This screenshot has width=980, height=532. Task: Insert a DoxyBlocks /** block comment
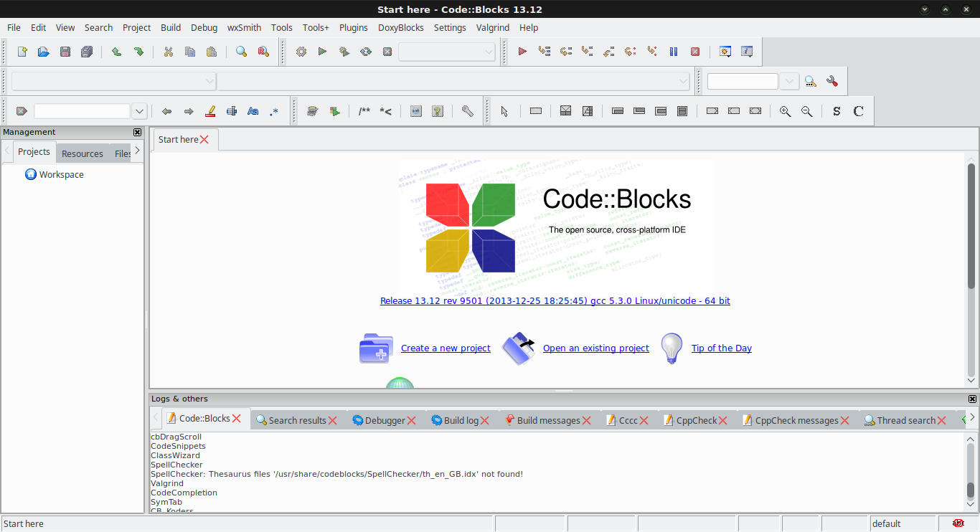[364, 111]
